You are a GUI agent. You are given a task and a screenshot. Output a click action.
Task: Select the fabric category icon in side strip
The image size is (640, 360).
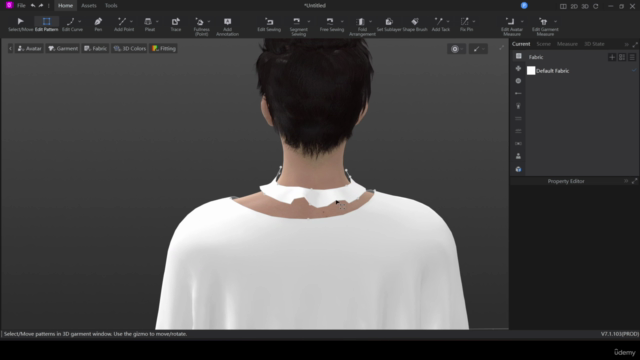click(518, 56)
